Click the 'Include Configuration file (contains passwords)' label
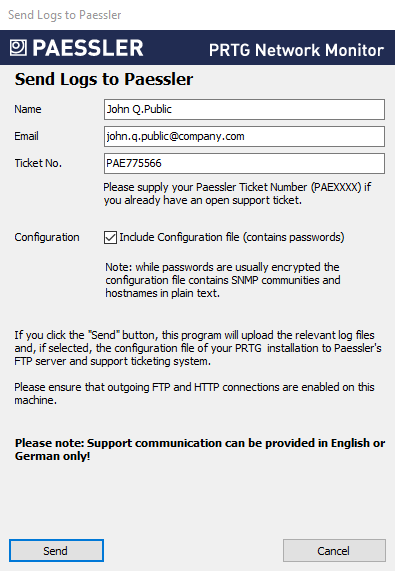The width and height of the screenshot is (395, 571). [232, 237]
